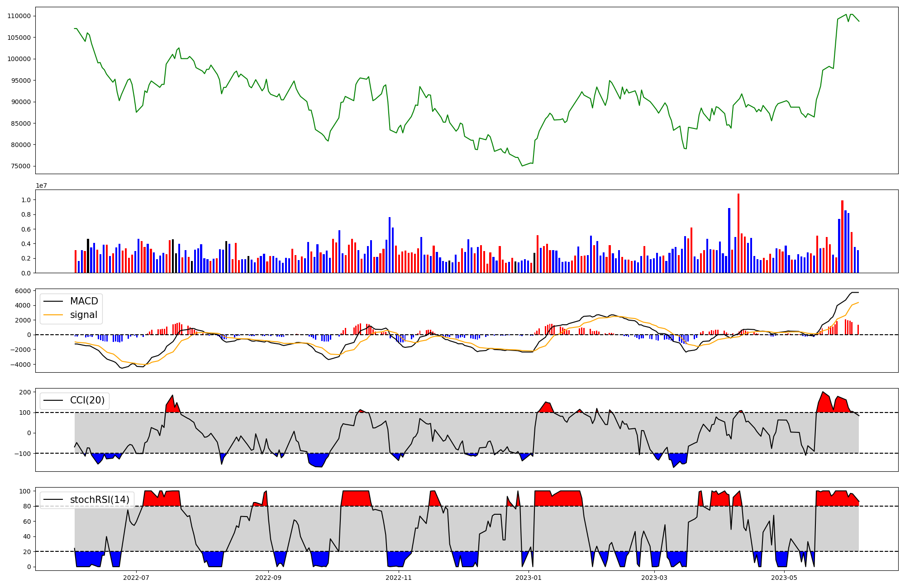Click the 200 CCI axis label
This screenshot has width=905, height=588.
(x=25, y=392)
